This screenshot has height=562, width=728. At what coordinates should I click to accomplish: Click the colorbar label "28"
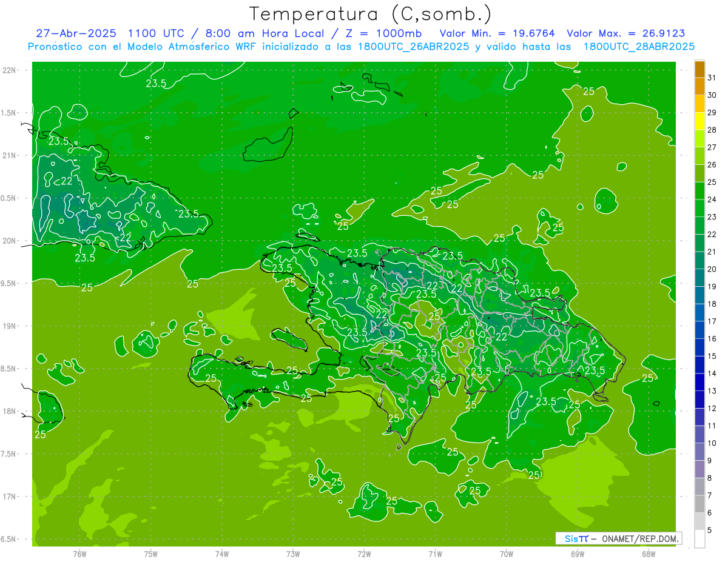(712, 130)
